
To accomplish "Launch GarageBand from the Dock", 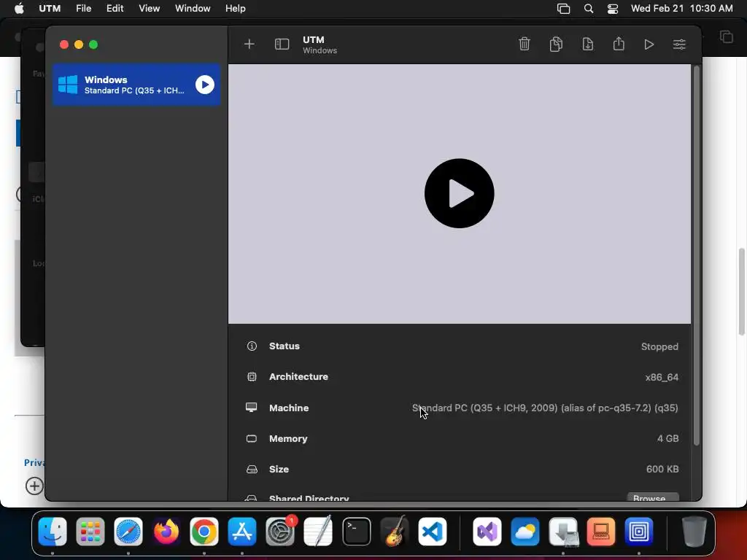I will click(395, 532).
